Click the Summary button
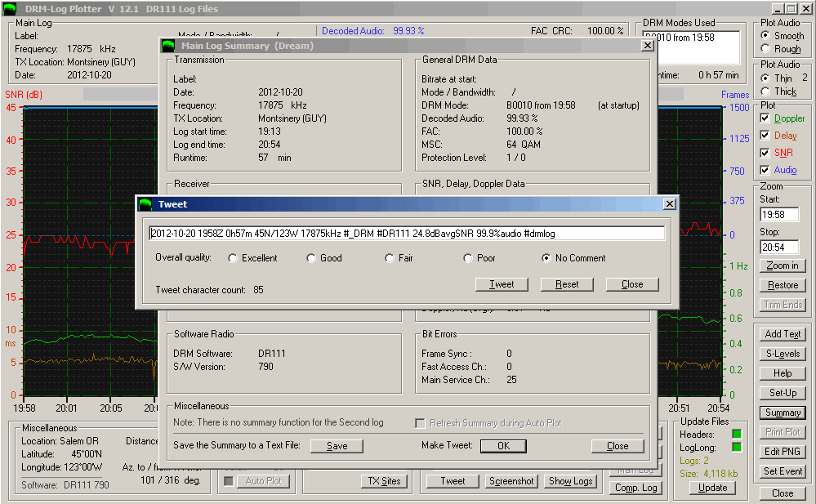The width and height of the screenshot is (816, 504). click(783, 413)
